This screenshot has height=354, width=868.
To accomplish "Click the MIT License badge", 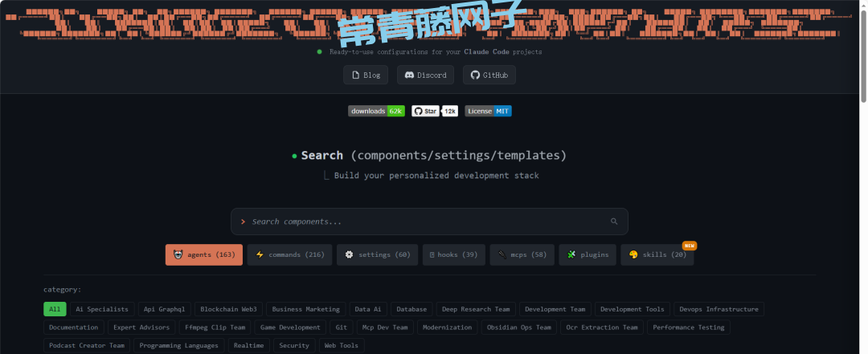I will tap(488, 111).
